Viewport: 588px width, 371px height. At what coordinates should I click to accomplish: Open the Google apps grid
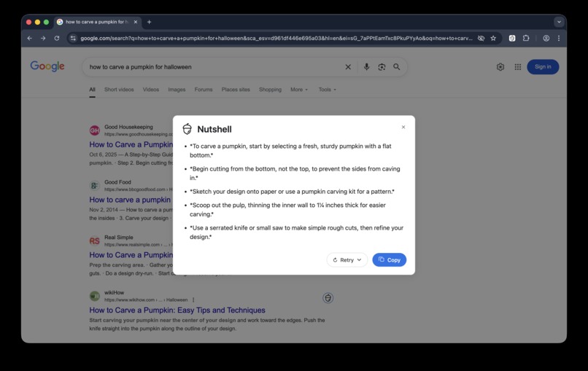tap(517, 67)
